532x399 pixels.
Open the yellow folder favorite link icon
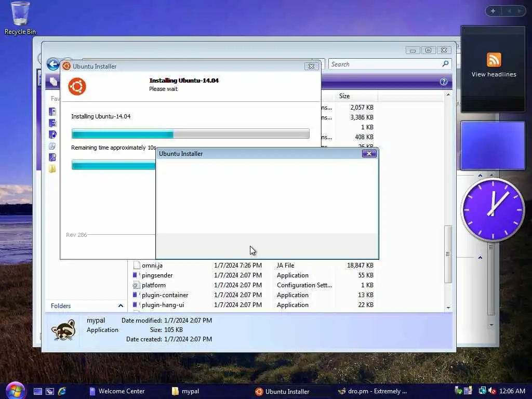point(52,169)
